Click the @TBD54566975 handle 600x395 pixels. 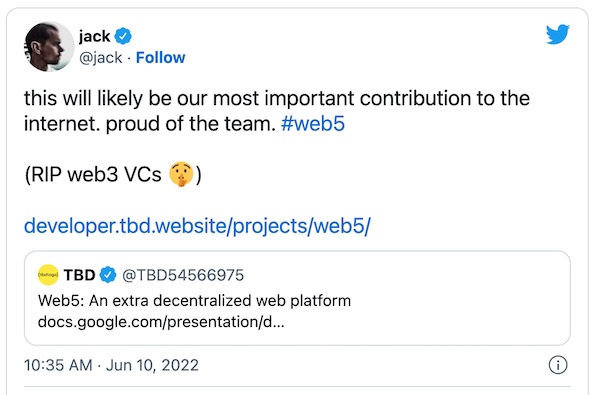[x=183, y=275]
